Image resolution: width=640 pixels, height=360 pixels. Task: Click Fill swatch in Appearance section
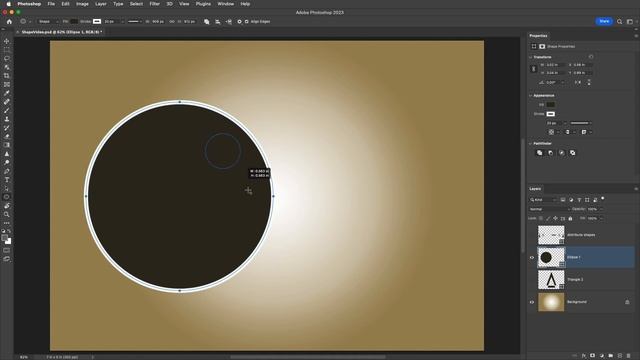coord(550,105)
